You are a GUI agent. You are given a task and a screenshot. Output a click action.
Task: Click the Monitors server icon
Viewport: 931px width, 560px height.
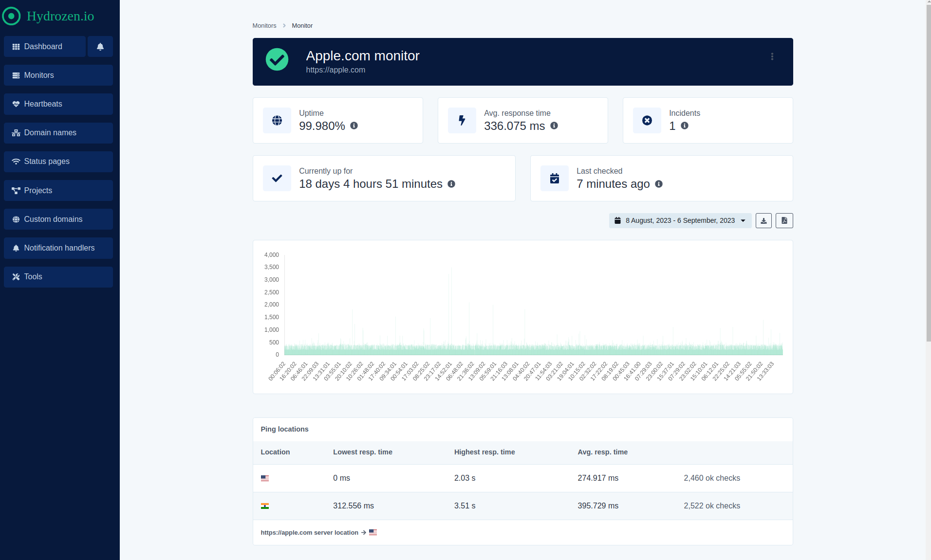tap(16, 75)
